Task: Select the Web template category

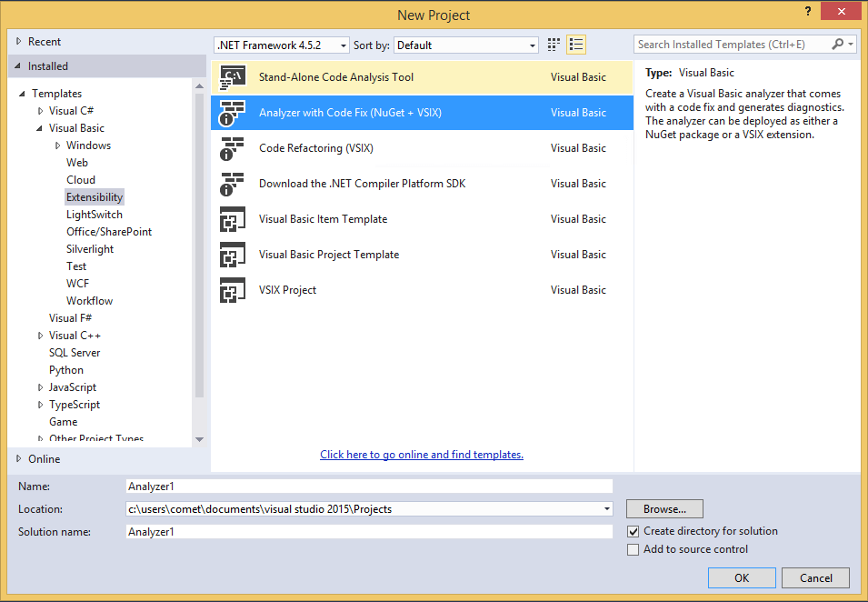Action: tap(77, 163)
